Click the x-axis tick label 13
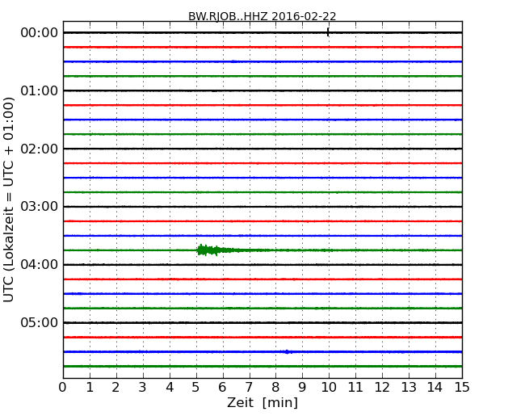This screenshot has width=525, height=420. (409, 387)
